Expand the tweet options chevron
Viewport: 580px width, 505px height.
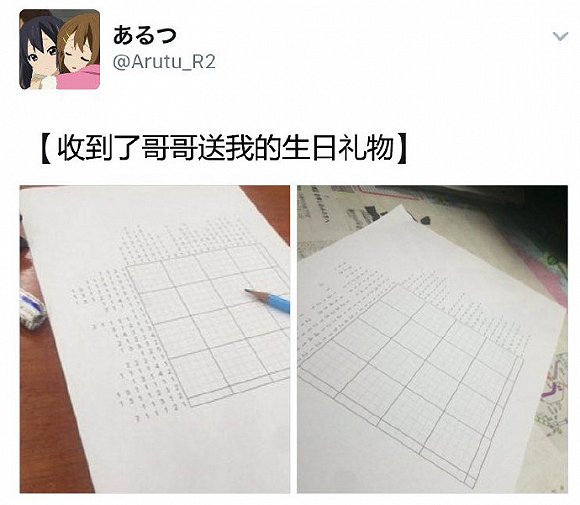[x=560, y=36]
